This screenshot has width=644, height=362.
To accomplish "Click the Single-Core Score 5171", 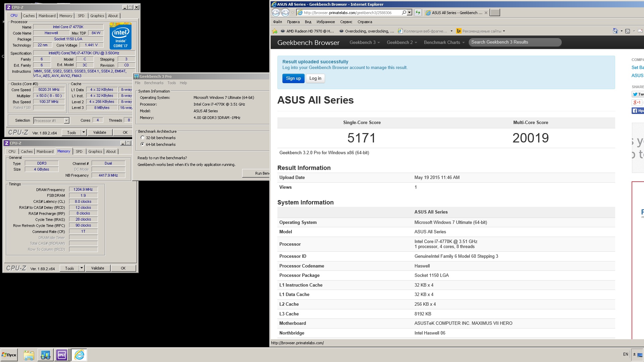I will (x=362, y=138).
